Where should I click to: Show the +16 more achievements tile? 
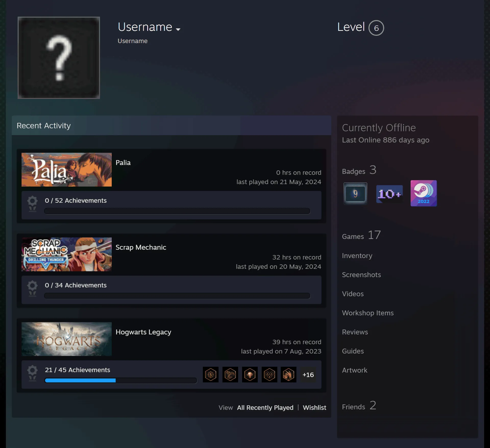tap(308, 375)
